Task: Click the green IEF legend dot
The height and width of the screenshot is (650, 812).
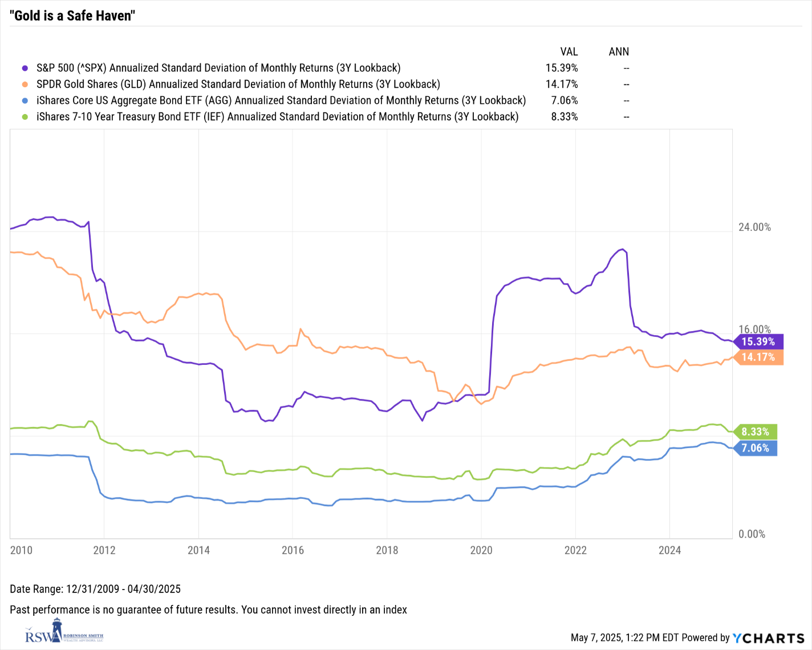Action: [x=25, y=117]
